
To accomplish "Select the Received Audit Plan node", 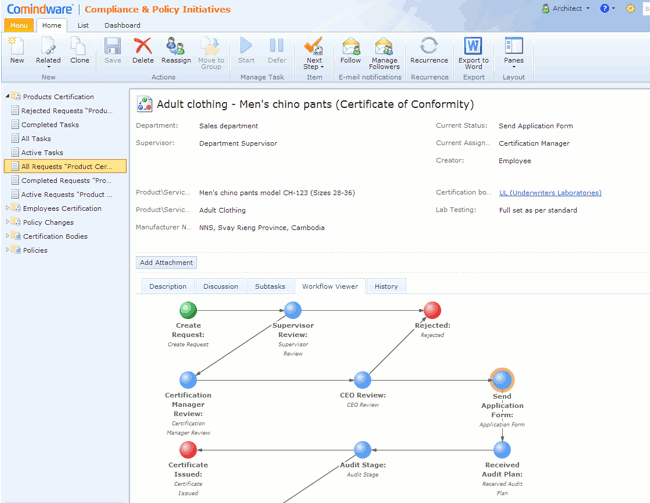I will (502, 450).
